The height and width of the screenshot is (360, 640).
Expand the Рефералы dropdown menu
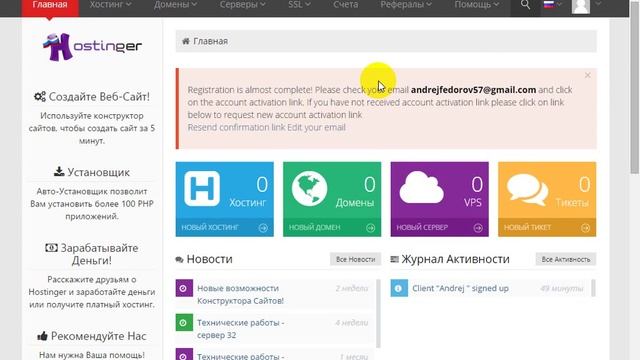(406, 5)
